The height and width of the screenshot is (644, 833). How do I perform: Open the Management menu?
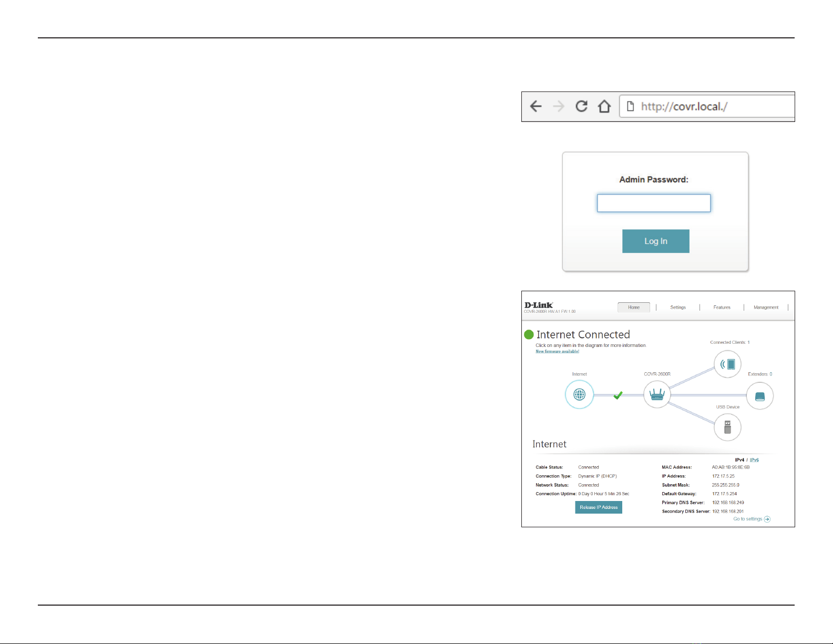coord(766,308)
